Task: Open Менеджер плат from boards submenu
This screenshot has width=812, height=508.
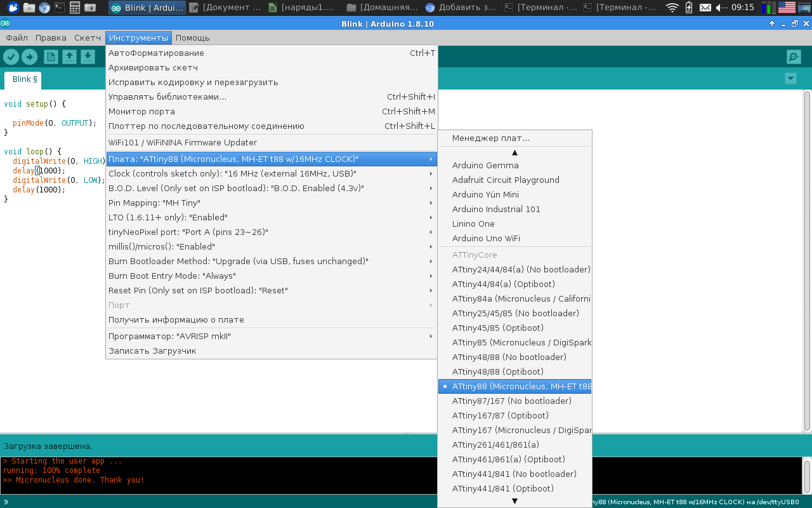Action: pyautogui.click(x=490, y=138)
